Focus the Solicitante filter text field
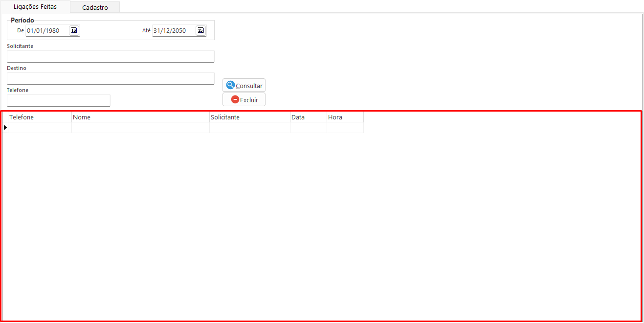Image resolution: width=644 pixels, height=323 pixels. pyautogui.click(x=111, y=57)
